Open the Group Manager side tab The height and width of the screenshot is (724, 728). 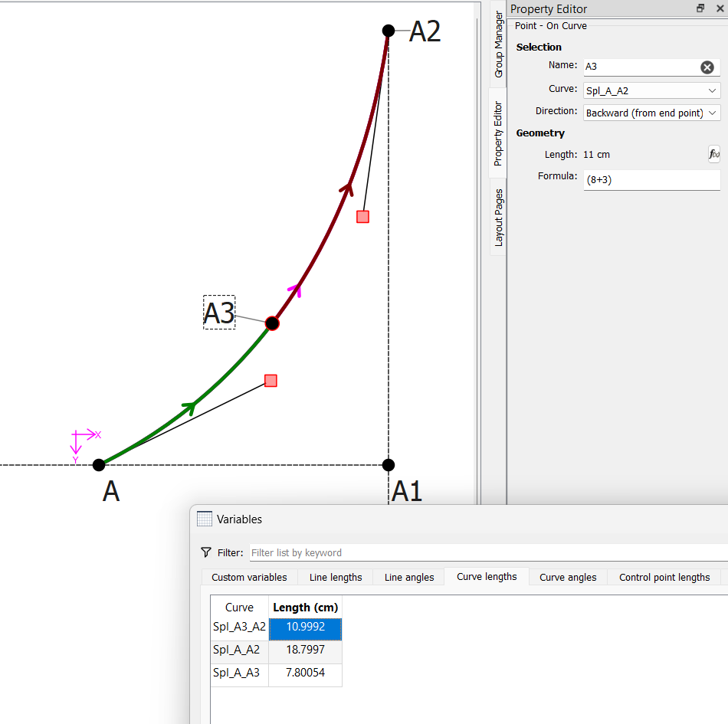(x=498, y=44)
